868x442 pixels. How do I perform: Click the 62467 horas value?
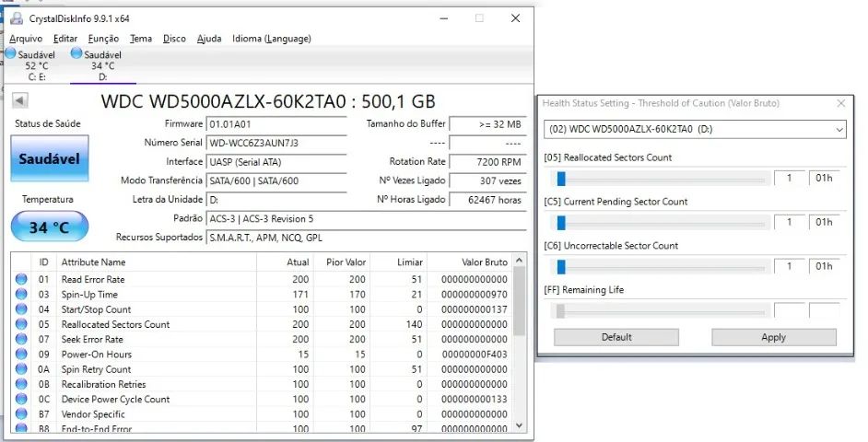click(x=487, y=200)
